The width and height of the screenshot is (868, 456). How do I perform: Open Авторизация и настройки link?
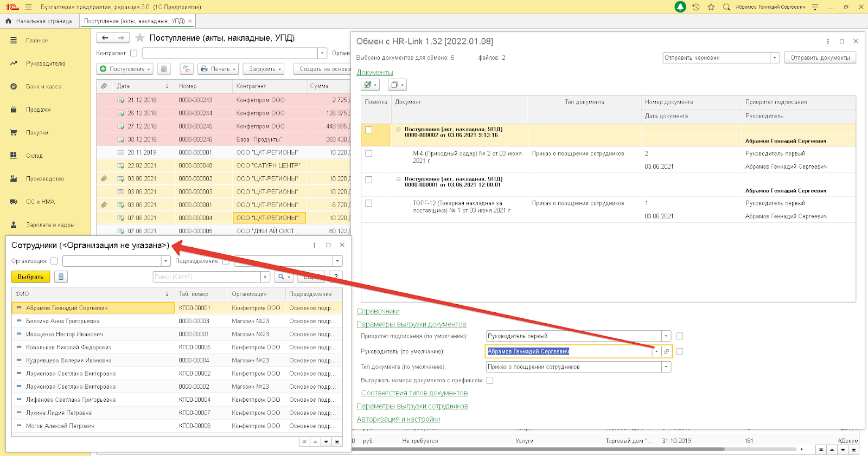click(x=398, y=419)
